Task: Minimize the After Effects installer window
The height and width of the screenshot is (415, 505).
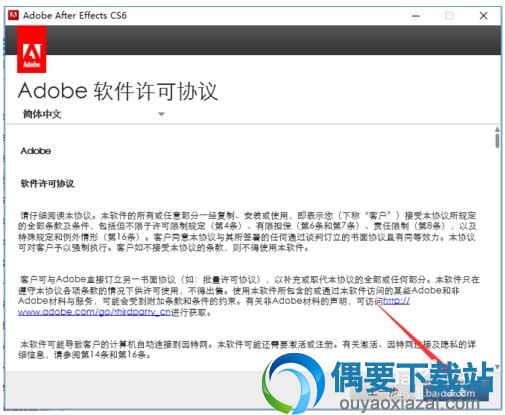Action: point(416,16)
